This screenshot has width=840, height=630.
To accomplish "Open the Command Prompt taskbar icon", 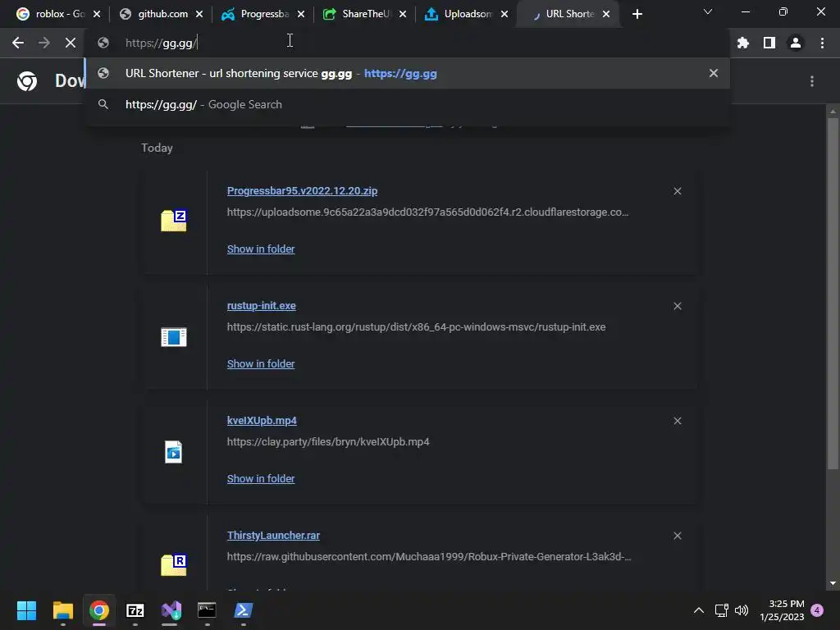I will [207, 610].
